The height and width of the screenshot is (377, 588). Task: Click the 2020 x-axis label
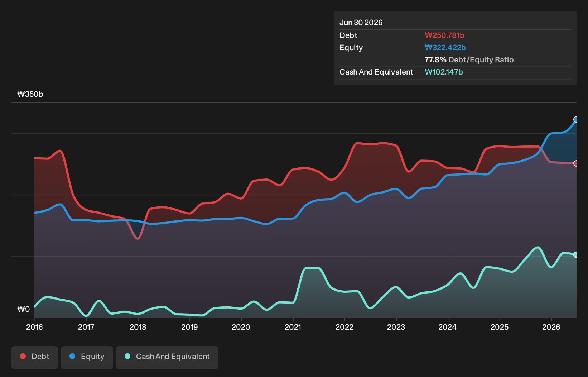tap(241, 327)
